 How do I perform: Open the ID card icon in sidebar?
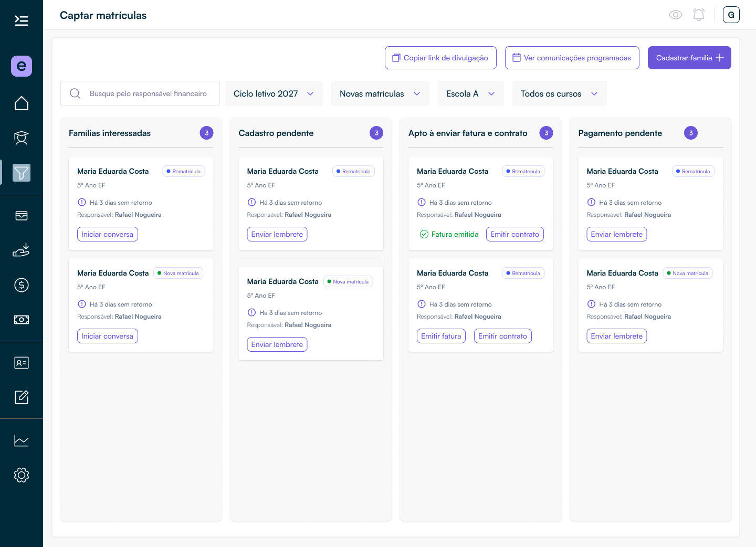click(x=22, y=363)
